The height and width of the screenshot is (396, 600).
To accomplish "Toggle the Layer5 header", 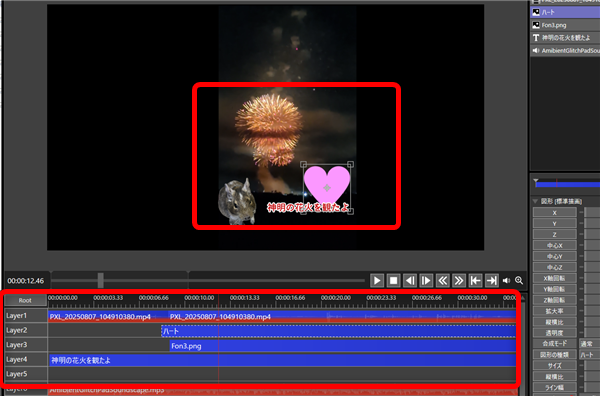I will (25, 374).
